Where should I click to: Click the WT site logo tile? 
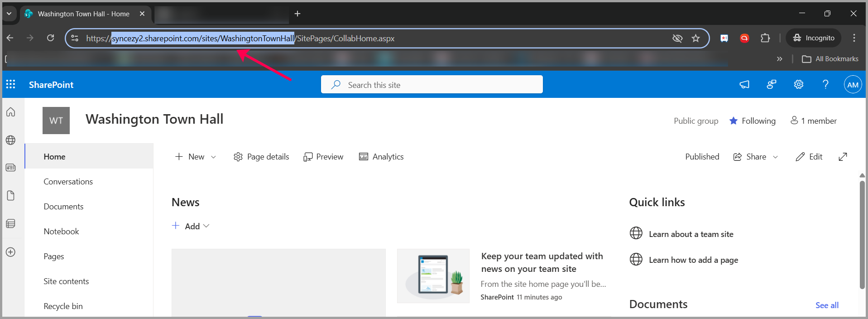(x=56, y=121)
